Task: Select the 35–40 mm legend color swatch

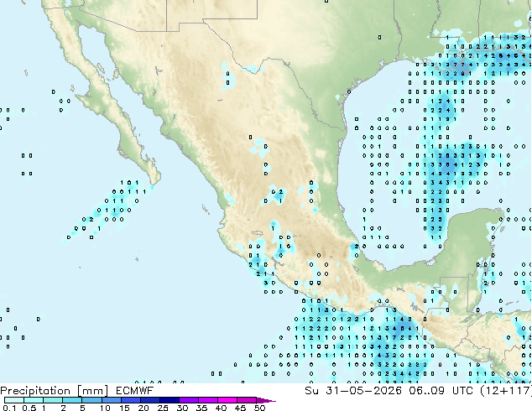Action: click(x=207, y=400)
